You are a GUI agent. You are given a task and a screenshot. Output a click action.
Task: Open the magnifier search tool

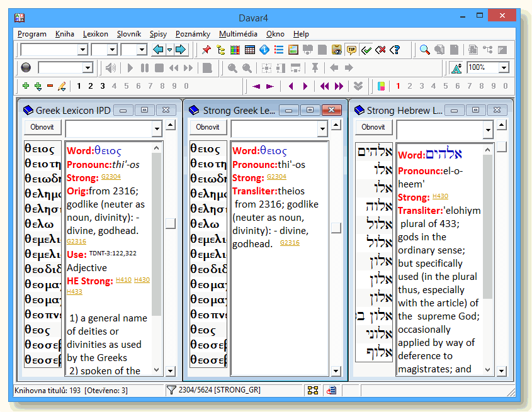coord(424,50)
